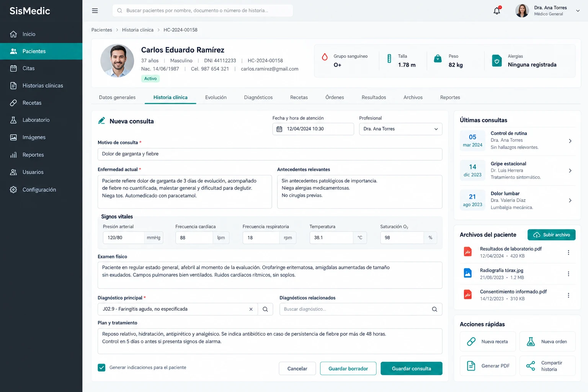
Task: Click the patient search field
Action: click(x=203, y=11)
